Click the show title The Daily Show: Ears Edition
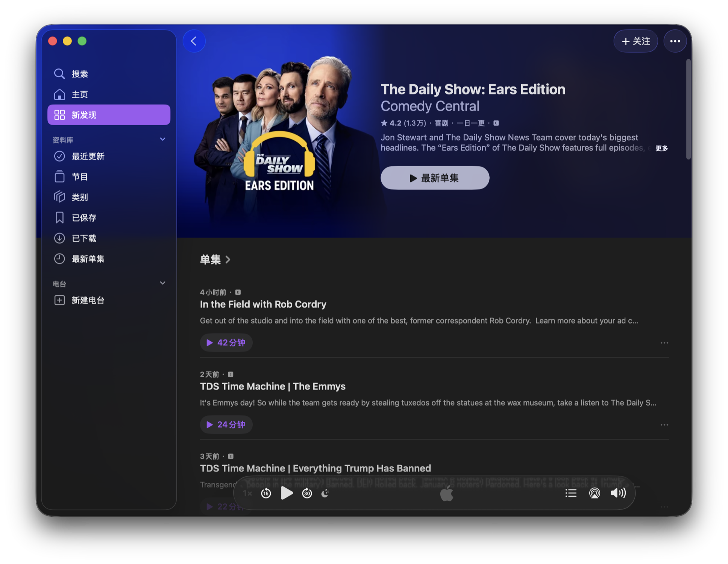The width and height of the screenshot is (728, 564). [x=473, y=90]
